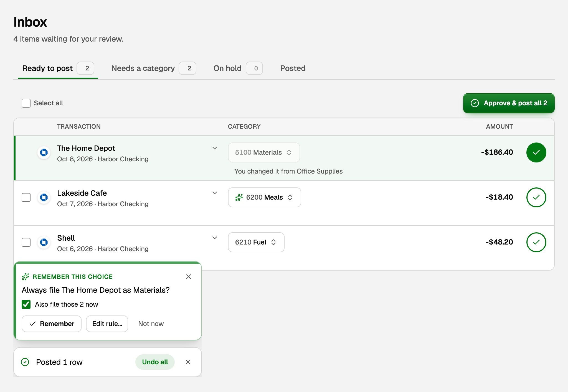Click the bank logo beside The Home Depot
This screenshot has width=568, height=392.
pyautogui.click(x=44, y=152)
